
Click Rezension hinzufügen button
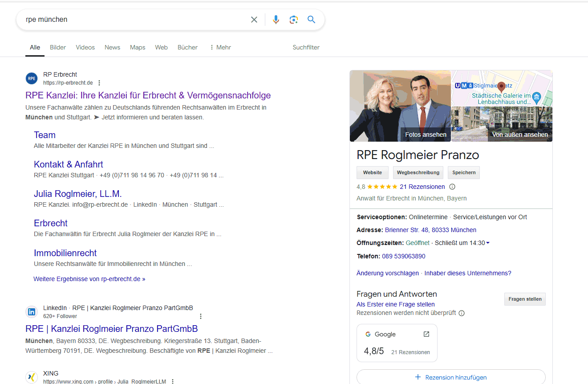[451, 377]
